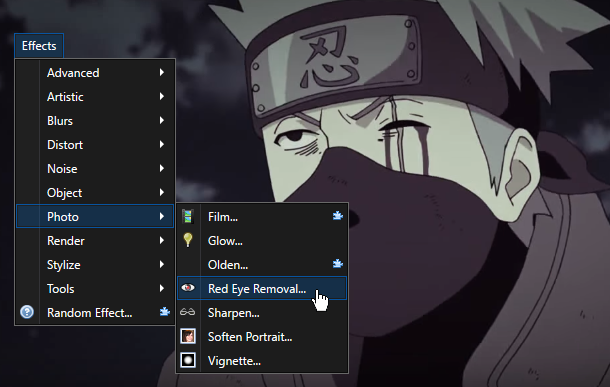Click the plugin puzzle icon beside Olden

click(338, 264)
